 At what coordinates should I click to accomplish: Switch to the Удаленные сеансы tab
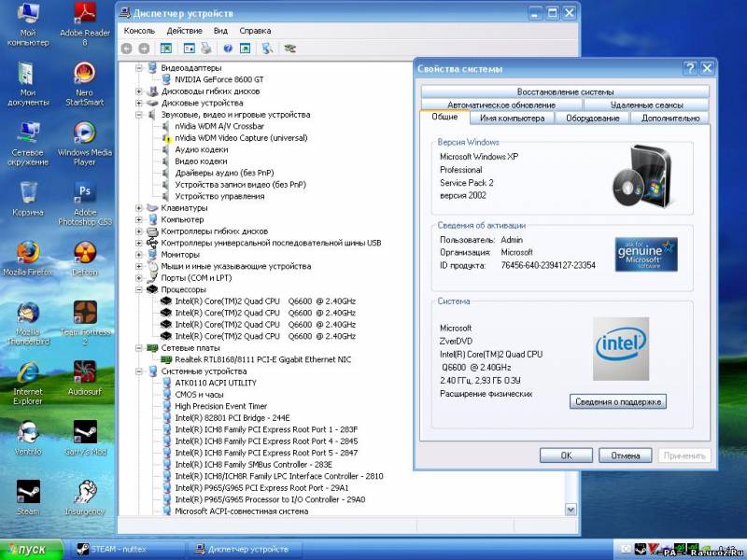(x=646, y=105)
